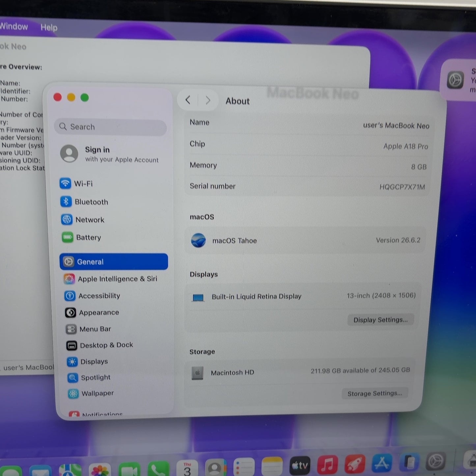Go to Wallpaper settings
This screenshot has height=476, width=476.
91,393
